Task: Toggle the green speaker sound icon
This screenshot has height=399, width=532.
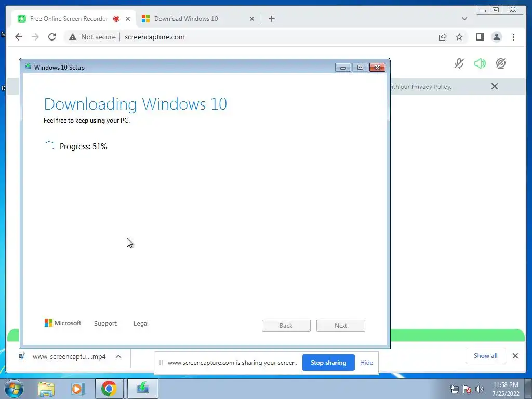Action: (x=480, y=63)
